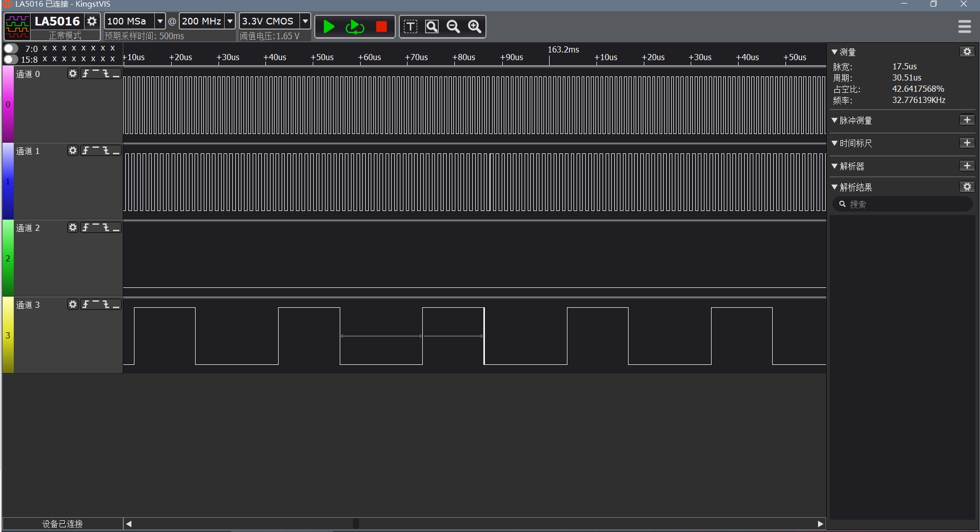The width and height of the screenshot is (980, 532).
Task: Add a new 解析器 protocol analyzer
Action: point(967,166)
